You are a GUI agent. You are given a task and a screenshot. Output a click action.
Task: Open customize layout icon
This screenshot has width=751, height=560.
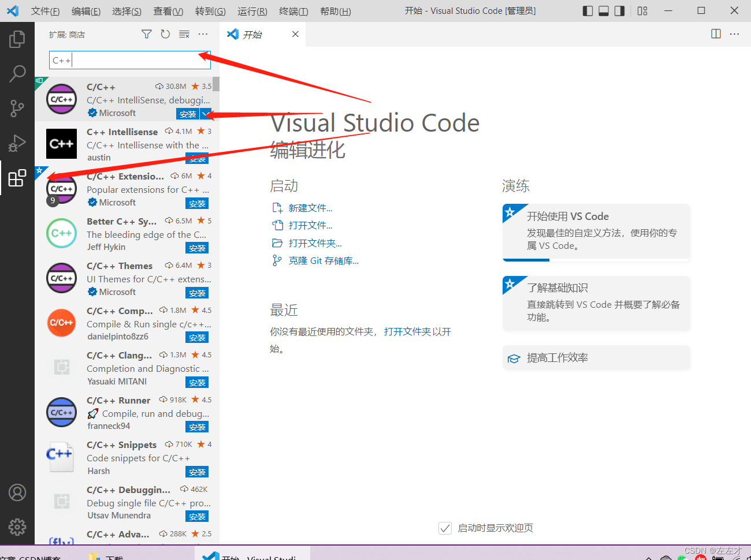point(642,11)
